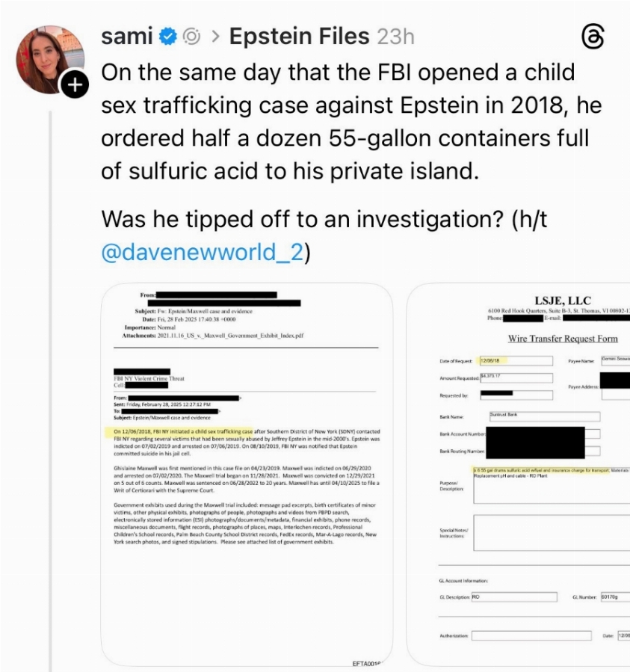Open the @davenewworld_2 mention
The width and height of the screenshot is (630, 672).
203,252
